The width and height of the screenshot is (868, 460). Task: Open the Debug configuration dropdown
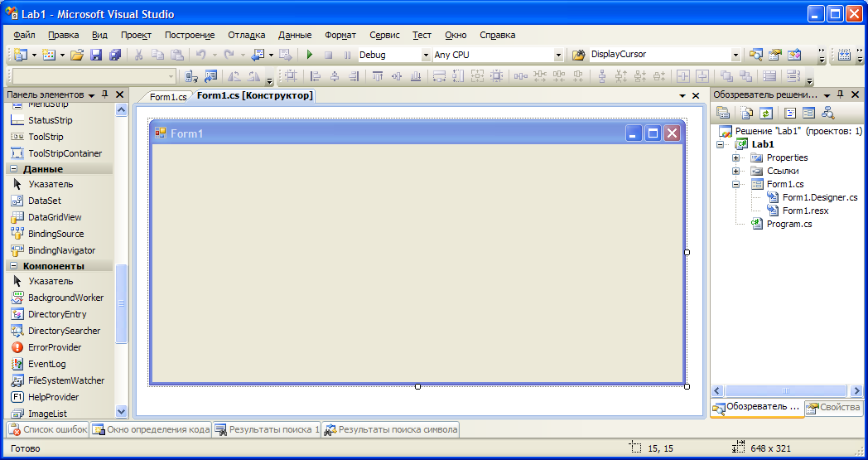(x=426, y=55)
